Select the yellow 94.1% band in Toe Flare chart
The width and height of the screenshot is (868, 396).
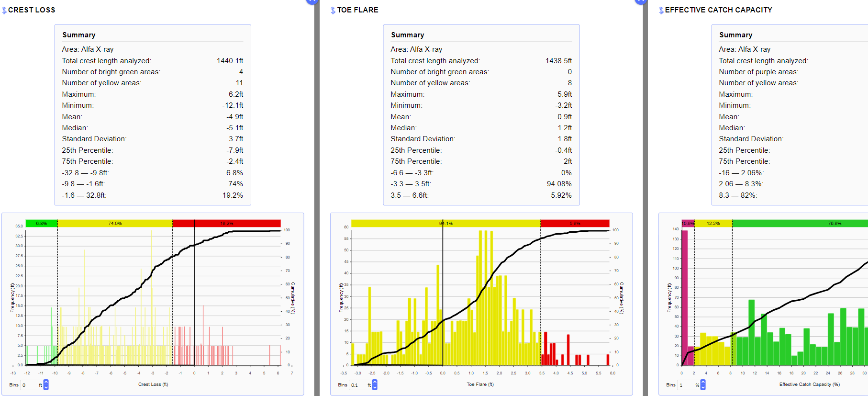(x=445, y=224)
